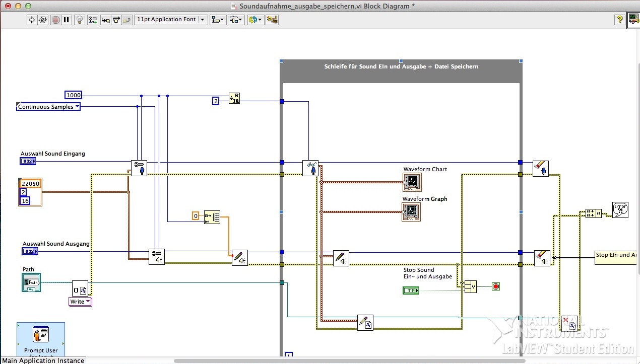Click the Step Over button

[x=116, y=20]
